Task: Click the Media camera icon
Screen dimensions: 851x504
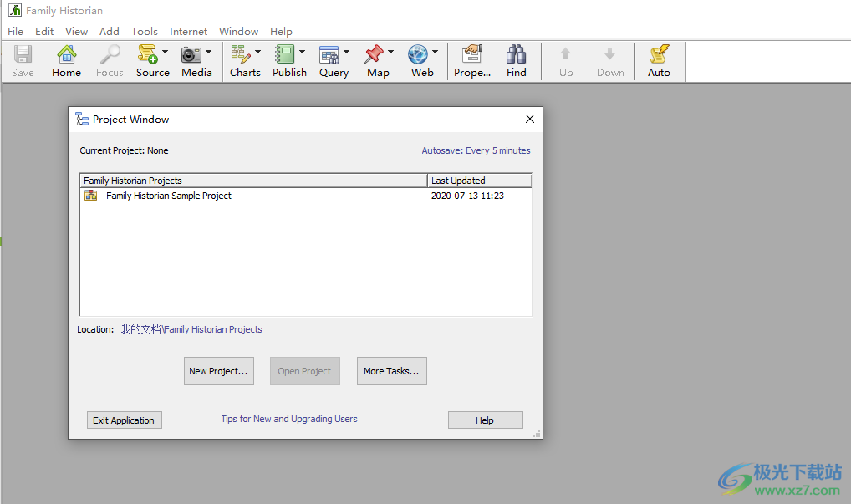Action: coord(191,55)
